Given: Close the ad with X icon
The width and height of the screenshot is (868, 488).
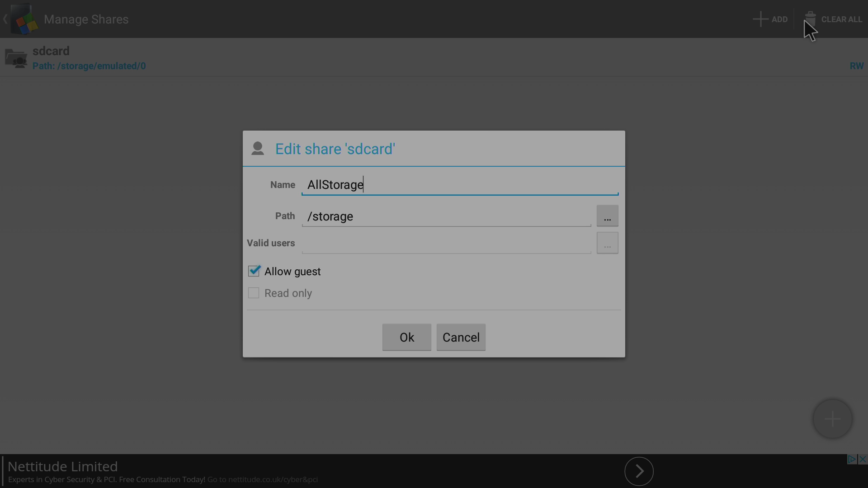Looking at the screenshot, I should (x=863, y=460).
